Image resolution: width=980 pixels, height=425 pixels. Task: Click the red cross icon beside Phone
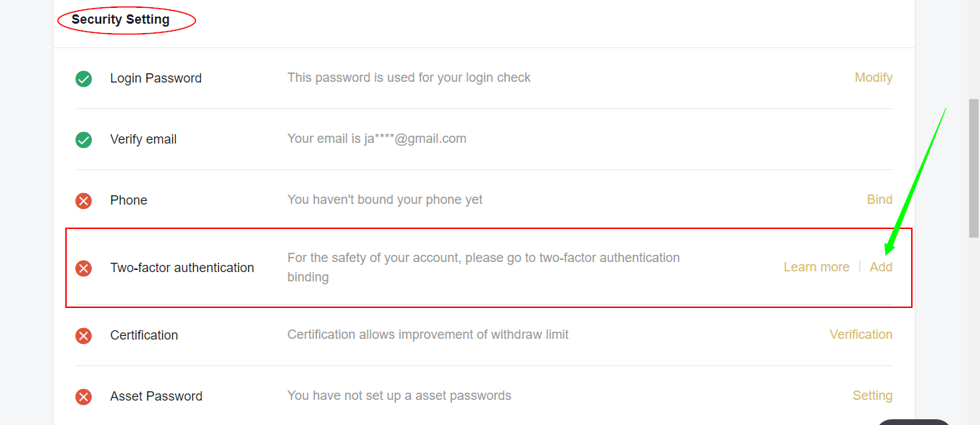pos(84,200)
